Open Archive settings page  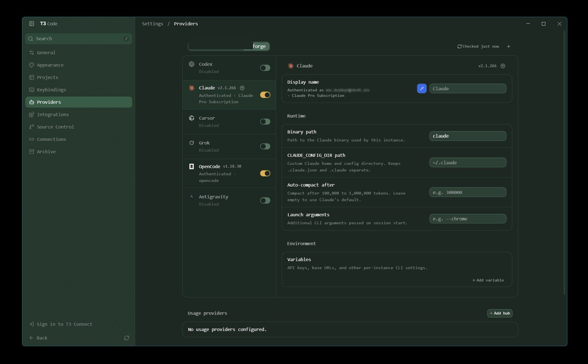click(x=79, y=152)
